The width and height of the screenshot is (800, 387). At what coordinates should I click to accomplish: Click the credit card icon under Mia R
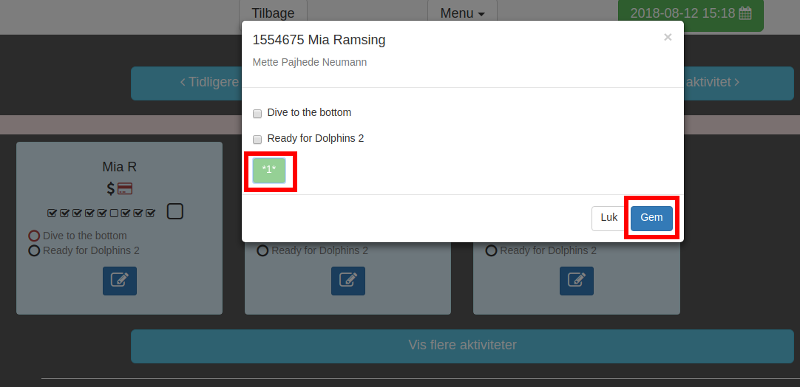pyautogui.click(x=125, y=189)
